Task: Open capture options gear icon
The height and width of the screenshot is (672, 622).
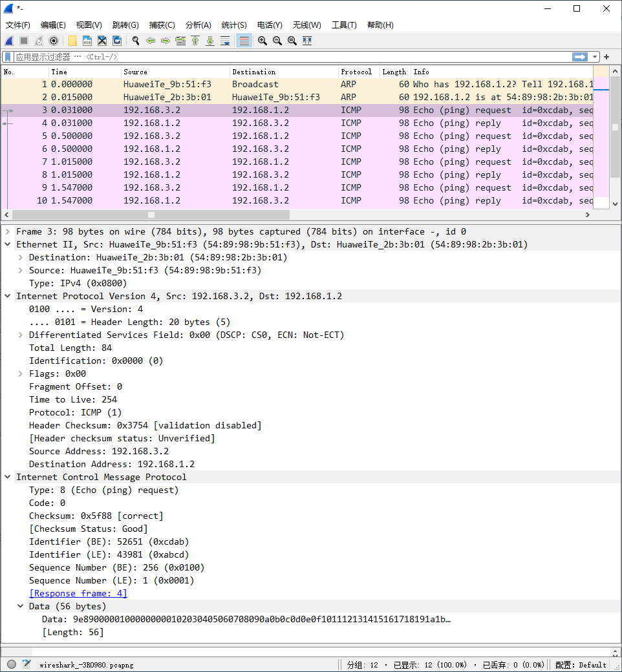Action: pyautogui.click(x=54, y=41)
